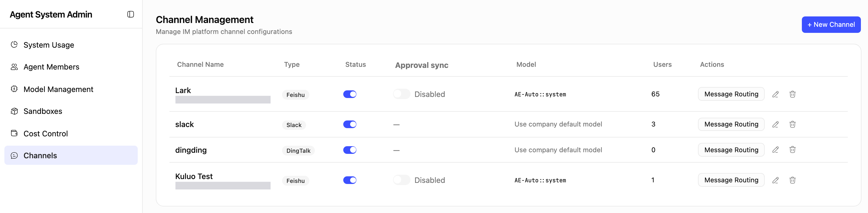Click the Model Management chip icon
The image size is (868, 213).
coord(14,89)
